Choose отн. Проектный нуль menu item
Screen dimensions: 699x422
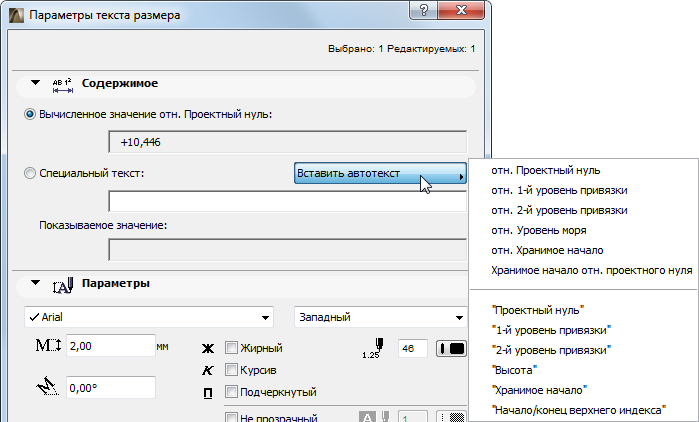[x=546, y=170]
